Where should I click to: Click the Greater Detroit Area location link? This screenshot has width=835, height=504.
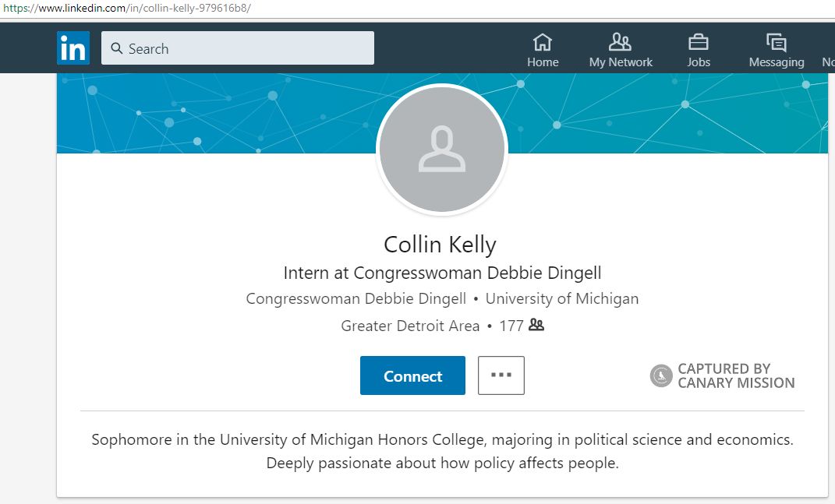pyautogui.click(x=410, y=326)
